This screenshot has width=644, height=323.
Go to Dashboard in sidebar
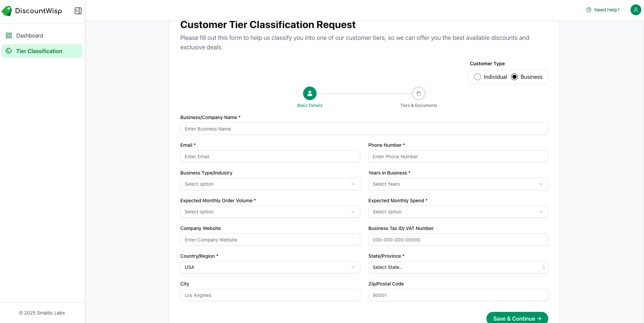[30, 36]
